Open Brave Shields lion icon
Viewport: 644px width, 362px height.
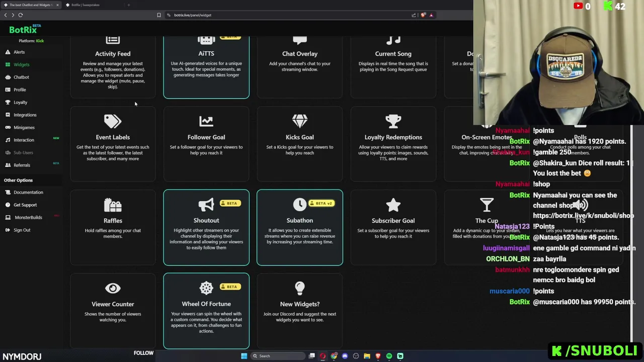coord(423,15)
